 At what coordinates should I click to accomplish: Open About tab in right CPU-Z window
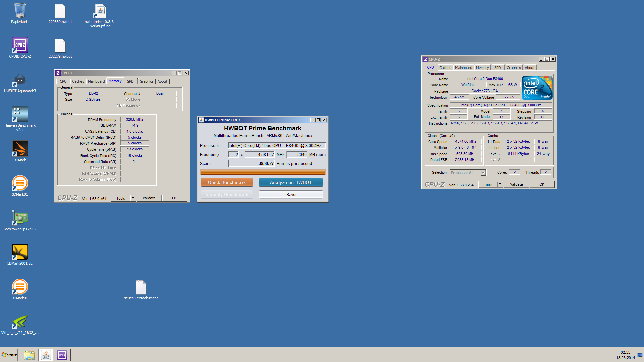coord(530,68)
